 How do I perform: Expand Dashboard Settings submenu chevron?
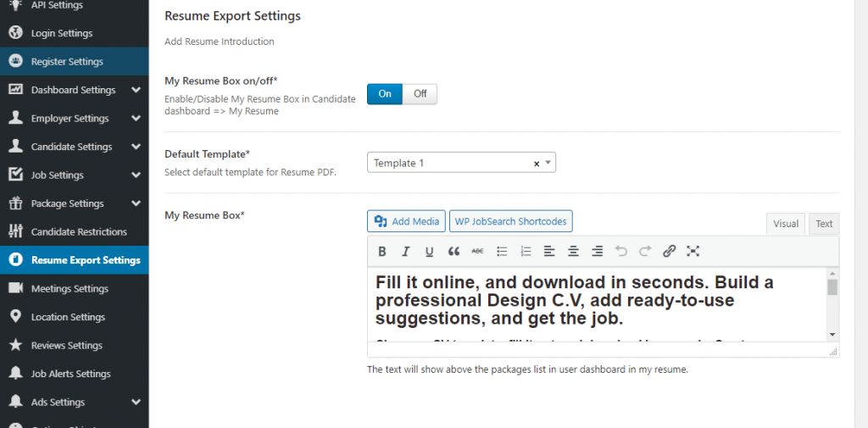(136, 90)
